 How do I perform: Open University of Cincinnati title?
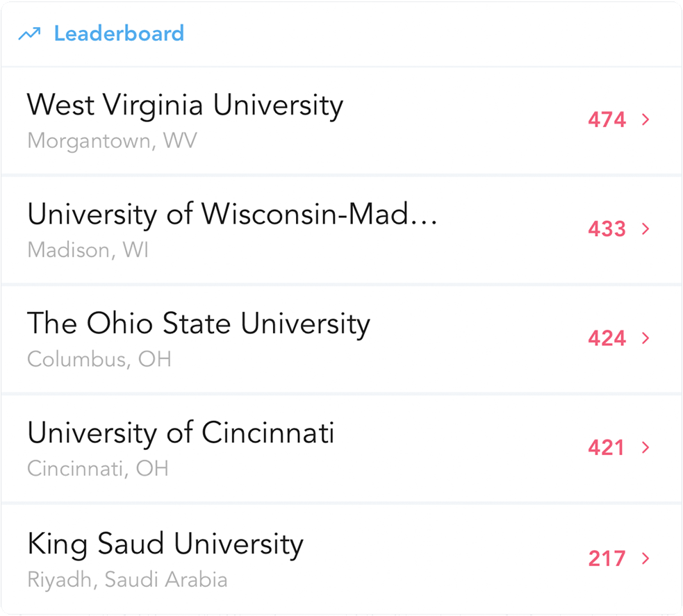pos(181,433)
